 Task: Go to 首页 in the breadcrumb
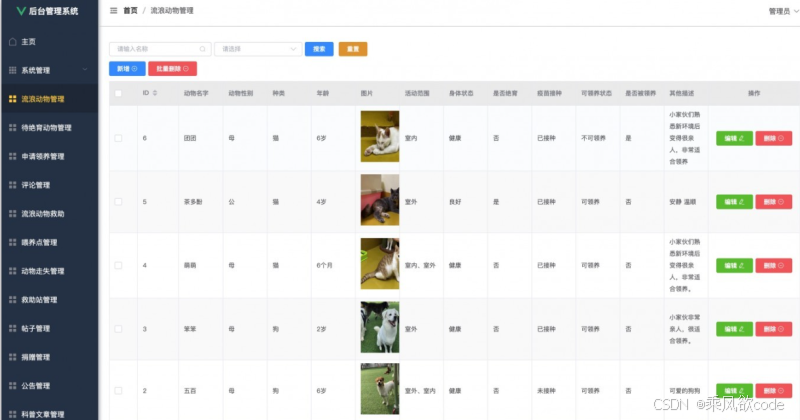point(130,11)
